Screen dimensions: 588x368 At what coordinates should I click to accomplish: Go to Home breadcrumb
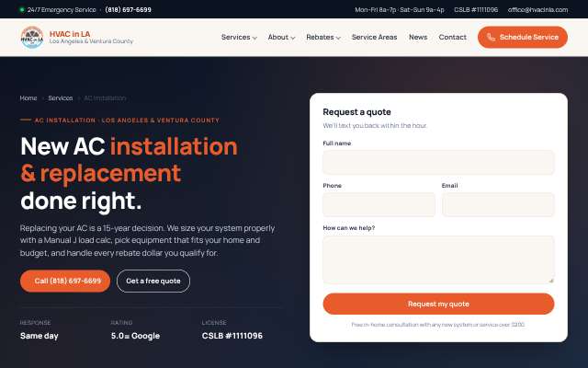[x=28, y=98]
